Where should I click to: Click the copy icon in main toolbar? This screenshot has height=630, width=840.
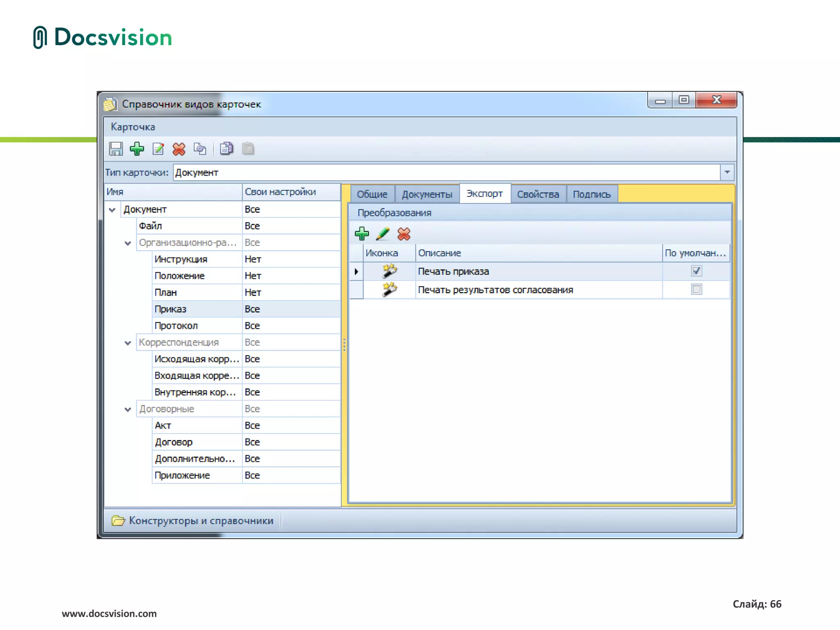(x=226, y=149)
